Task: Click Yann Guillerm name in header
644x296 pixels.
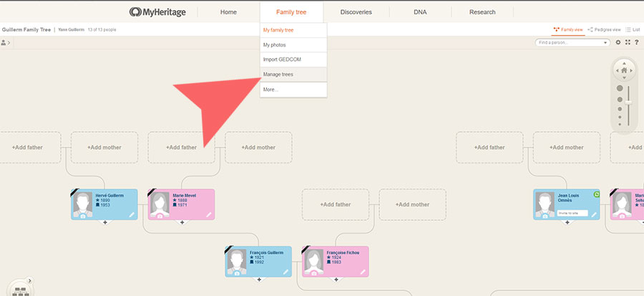Action: click(71, 29)
